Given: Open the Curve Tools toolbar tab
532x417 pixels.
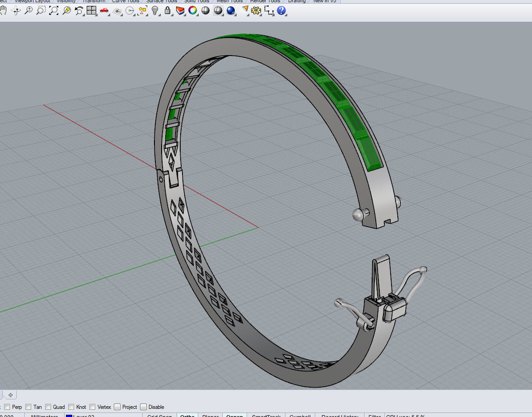Looking at the screenshot, I should pyautogui.click(x=126, y=1).
